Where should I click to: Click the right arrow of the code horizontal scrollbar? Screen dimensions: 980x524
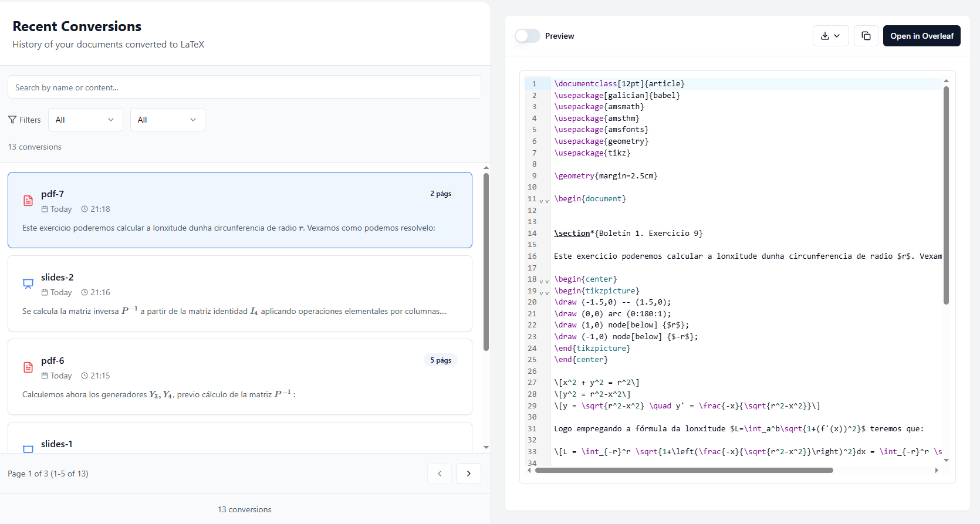[x=937, y=470]
